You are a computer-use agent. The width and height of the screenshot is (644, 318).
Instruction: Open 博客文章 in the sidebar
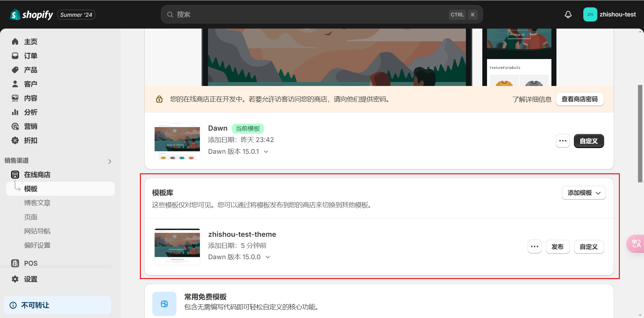pyautogui.click(x=37, y=203)
